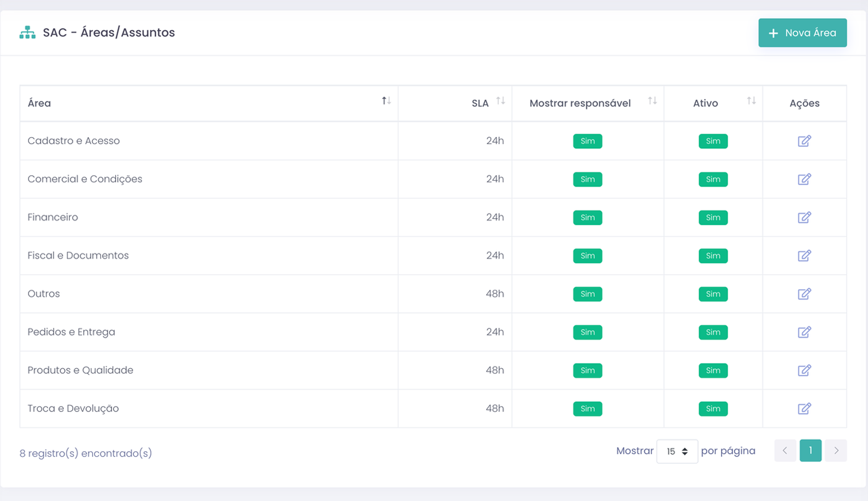Click 24h SLA of Comercial e Condições
The height and width of the screenshot is (501, 868).
pos(495,179)
